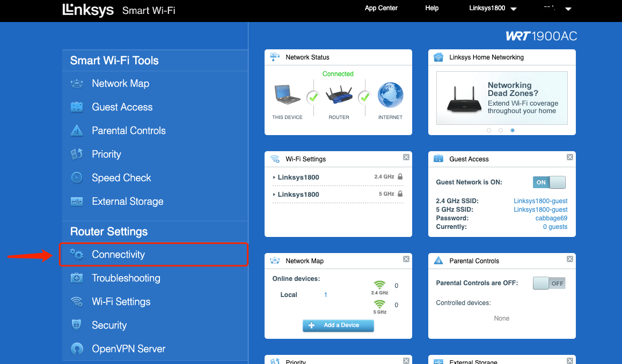The image size is (622, 364).
Task: Click the Speed Check clock icon
Action: (x=77, y=177)
